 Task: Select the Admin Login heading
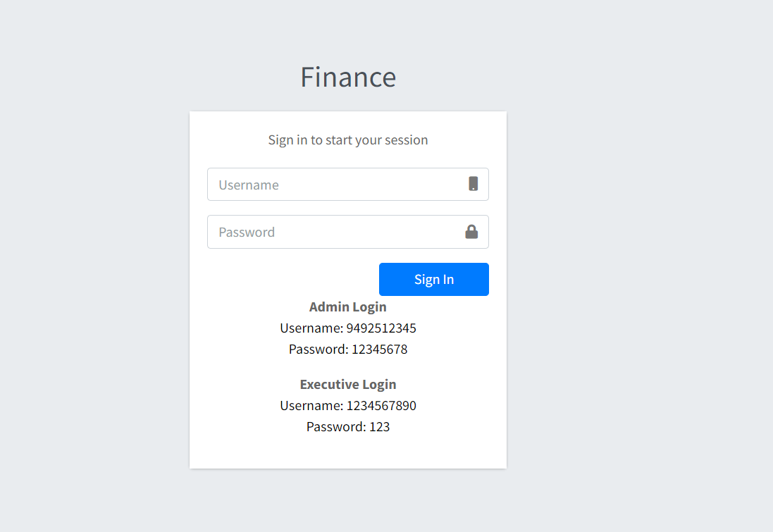(x=347, y=307)
